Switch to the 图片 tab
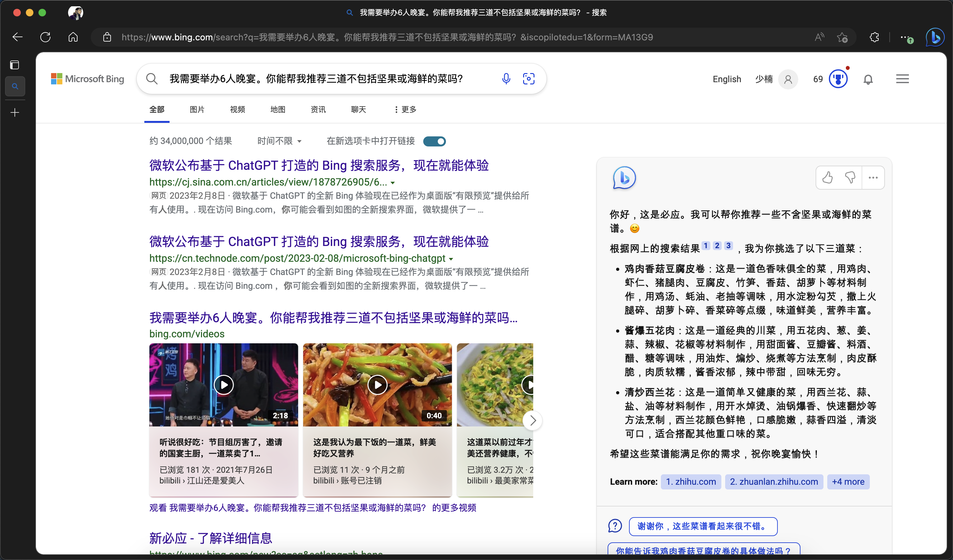This screenshot has width=953, height=560. click(x=197, y=110)
